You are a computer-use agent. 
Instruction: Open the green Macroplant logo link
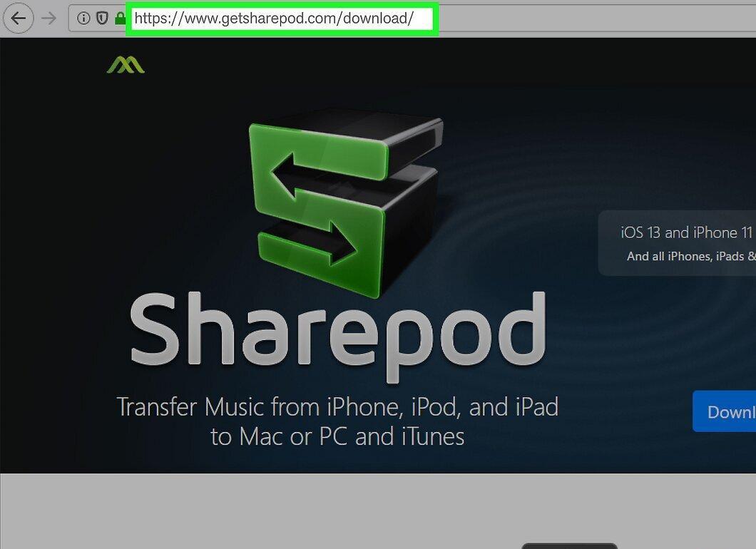click(x=126, y=65)
